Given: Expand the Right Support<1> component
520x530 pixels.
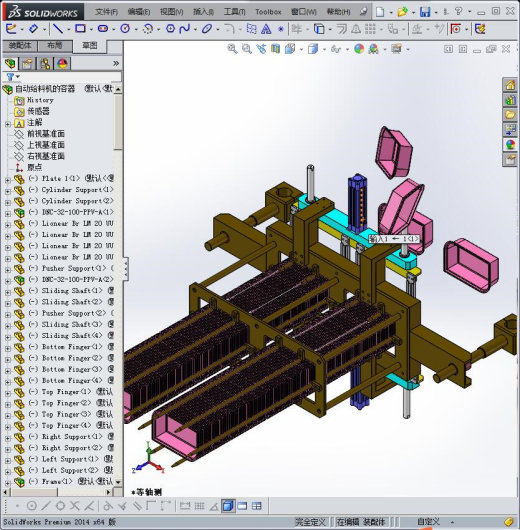Looking at the screenshot, I should pyautogui.click(x=7, y=438).
